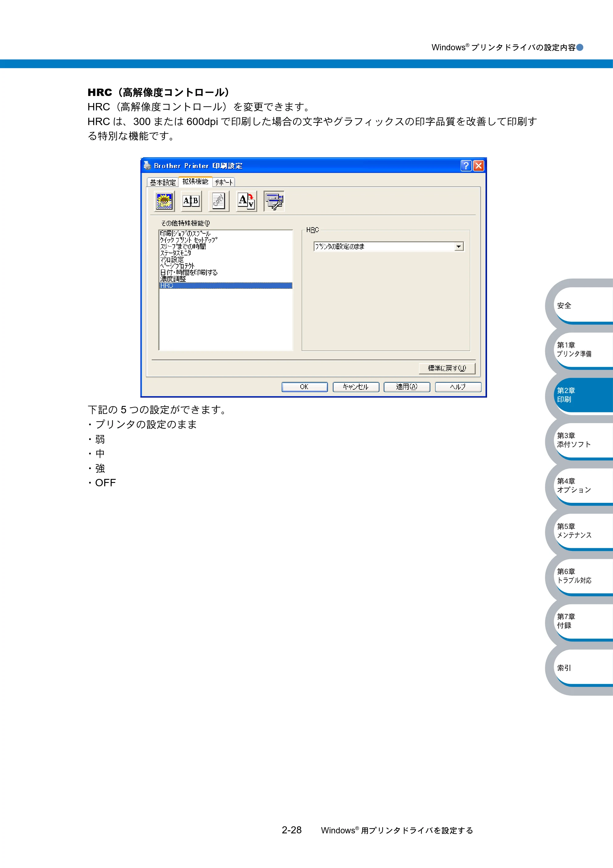The height and width of the screenshot is (868, 613).
Task: Switch to the サポート tab
Action: click(224, 183)
